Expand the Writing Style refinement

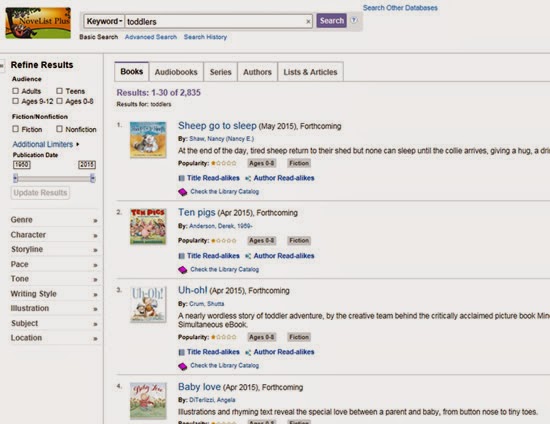coord(54,294)
